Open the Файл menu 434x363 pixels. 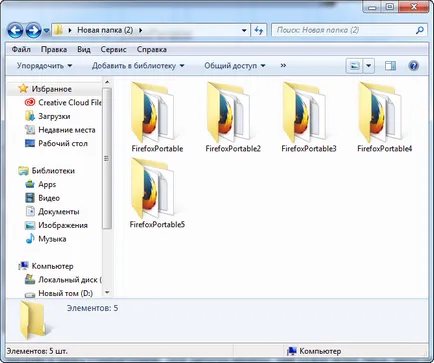pos(21,49)
